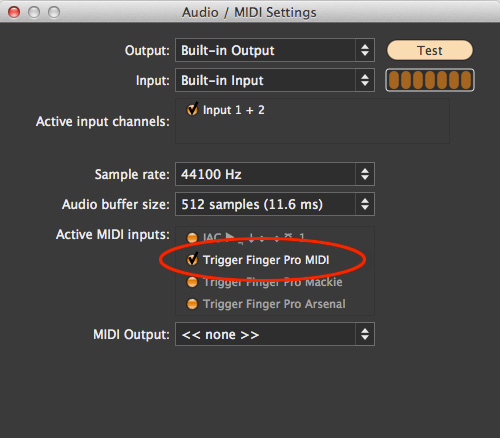Open the Input device dropdown
The width and height of the screenshot is (500, 438).
(275, 80)
